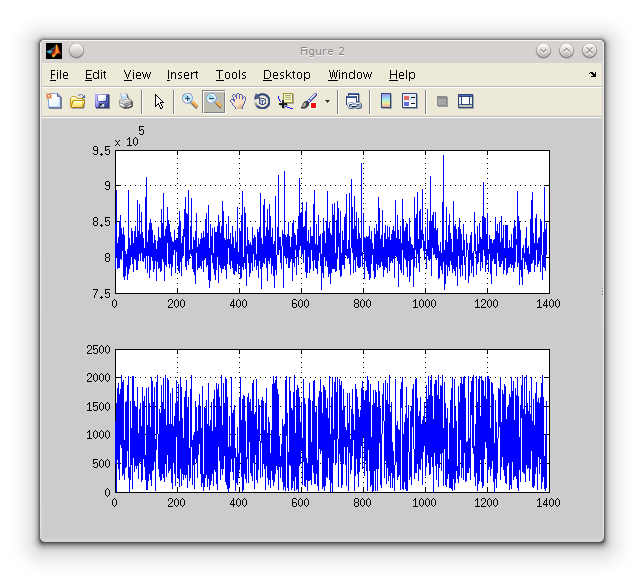Activate the Data Cursor tool
The width and height of the screenshot is (644, 582).
286,101
